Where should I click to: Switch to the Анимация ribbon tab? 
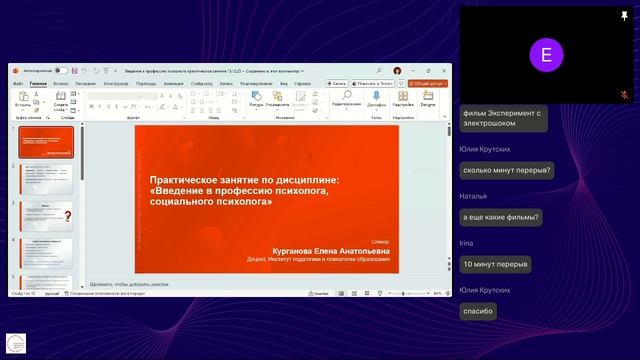[173, 83]
